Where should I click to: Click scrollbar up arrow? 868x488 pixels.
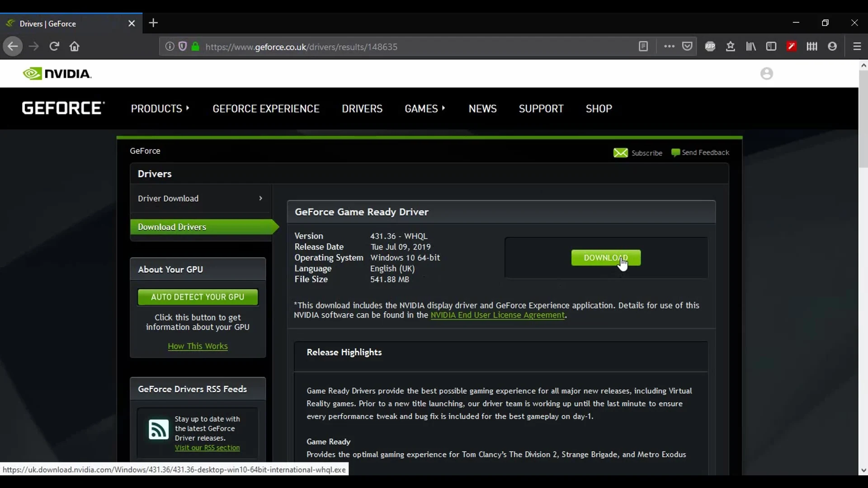863,66
